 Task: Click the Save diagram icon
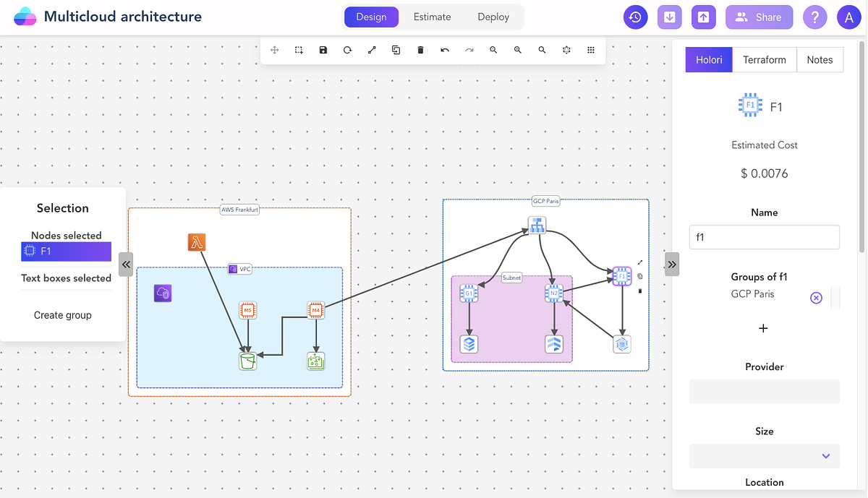click(323, 50)
